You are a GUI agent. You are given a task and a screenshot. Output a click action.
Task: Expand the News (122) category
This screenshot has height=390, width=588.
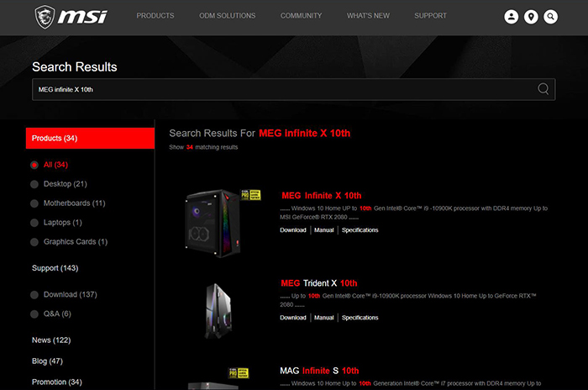tap(52, 340)
